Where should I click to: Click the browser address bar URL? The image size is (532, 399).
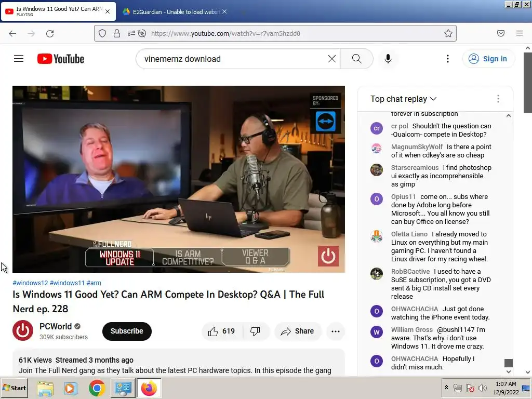click(225, 33)
